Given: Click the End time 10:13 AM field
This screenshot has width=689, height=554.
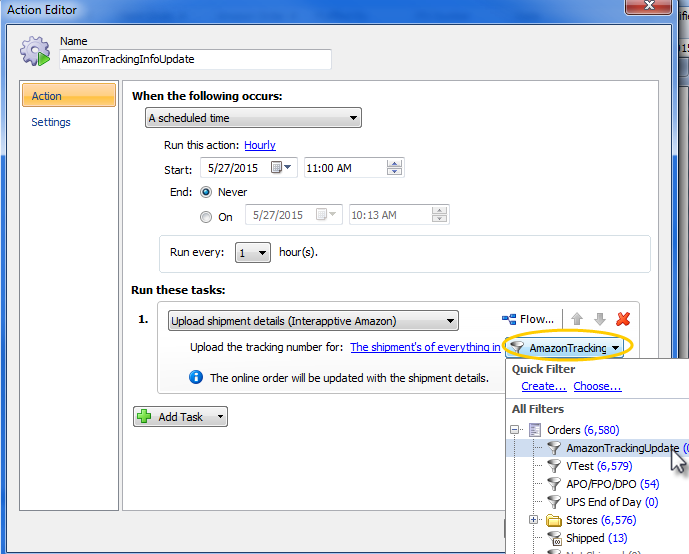Looking at the screenshot, I should [399, 214].
